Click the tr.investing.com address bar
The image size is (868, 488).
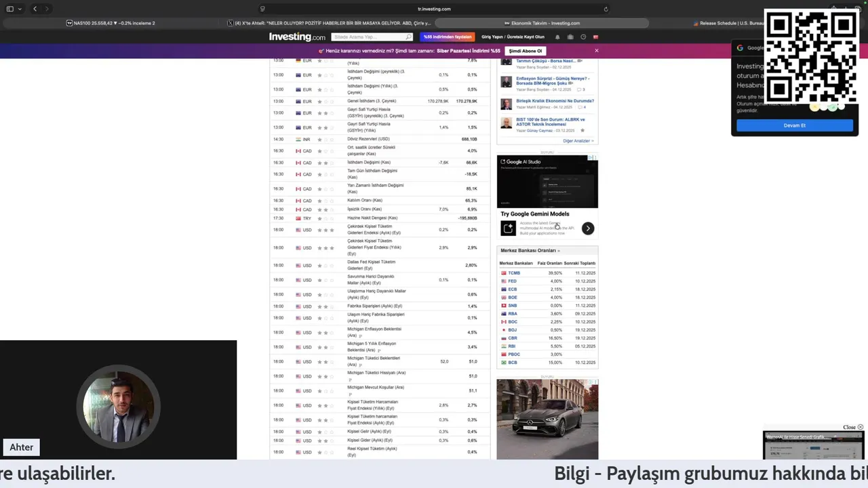tap(434, 9)
